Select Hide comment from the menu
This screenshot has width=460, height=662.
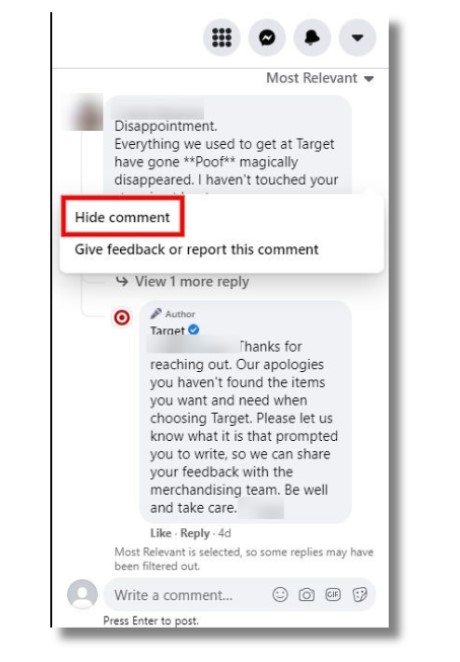click(122, 217)
